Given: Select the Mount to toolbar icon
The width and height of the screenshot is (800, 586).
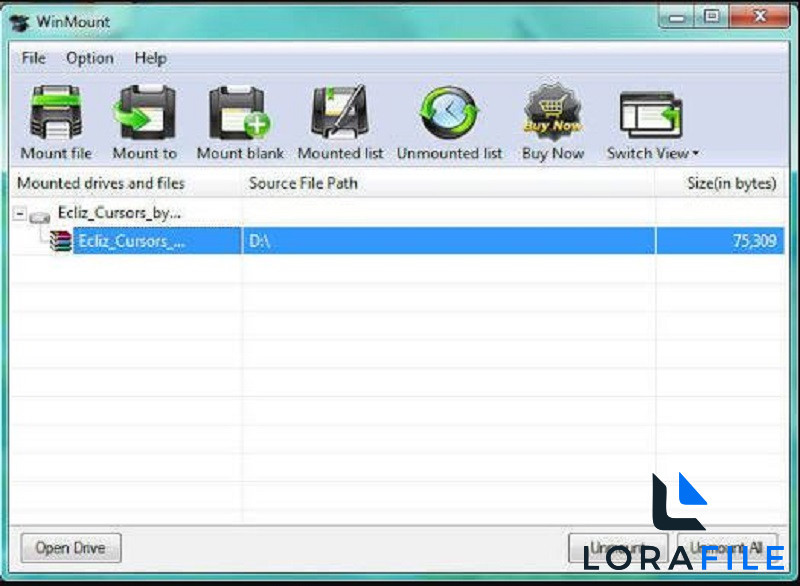Looking at the screenshot, I should [144, 112].
